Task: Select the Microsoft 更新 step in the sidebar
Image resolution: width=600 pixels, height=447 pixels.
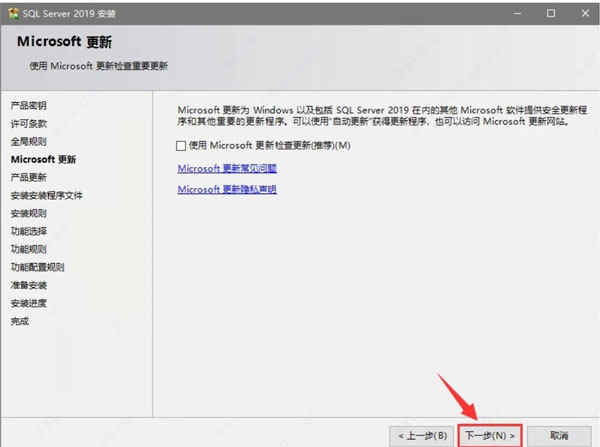Action: coord(43,159)
